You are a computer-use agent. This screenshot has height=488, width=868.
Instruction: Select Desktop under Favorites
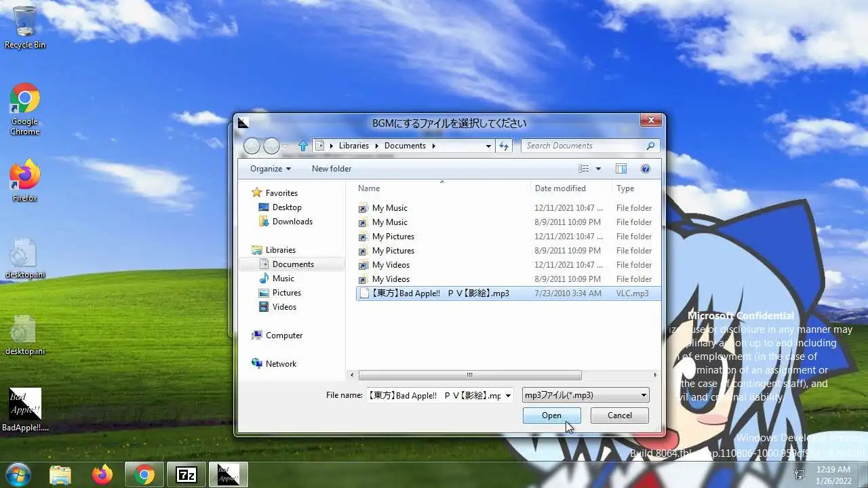[x=287, y=207]
